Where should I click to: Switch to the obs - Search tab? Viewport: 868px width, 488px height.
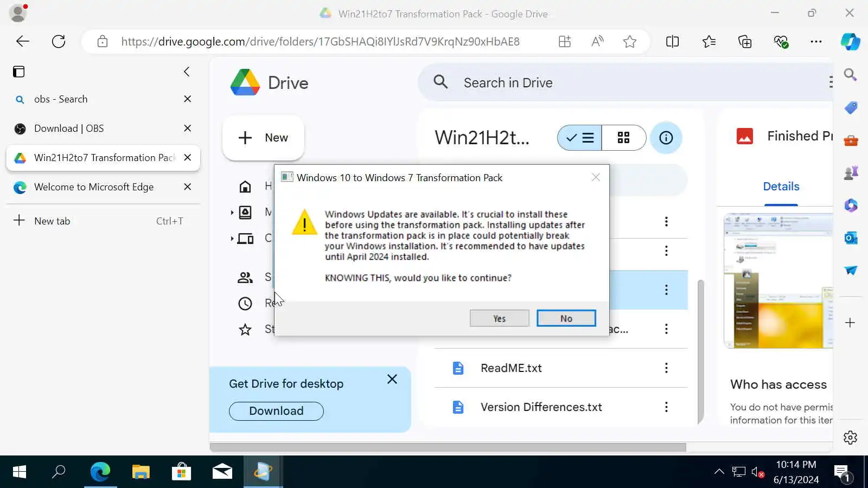pyautogui.click(x=103, y=99)
